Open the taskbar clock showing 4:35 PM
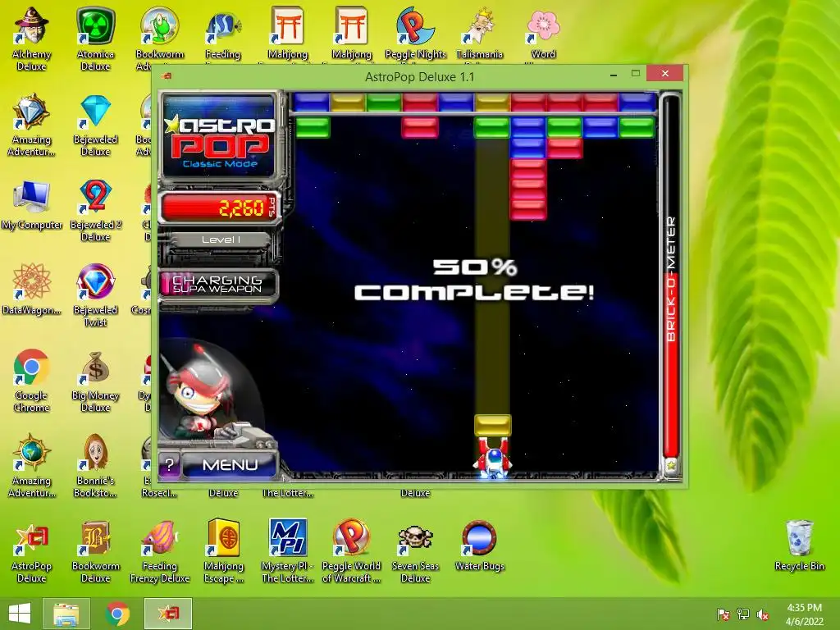840x630 pixels. click(804, 614)
